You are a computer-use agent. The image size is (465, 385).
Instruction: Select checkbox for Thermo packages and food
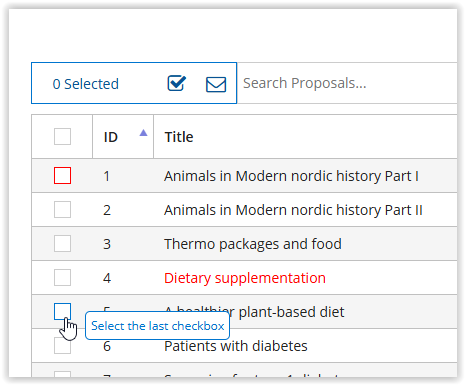[62, 243]
